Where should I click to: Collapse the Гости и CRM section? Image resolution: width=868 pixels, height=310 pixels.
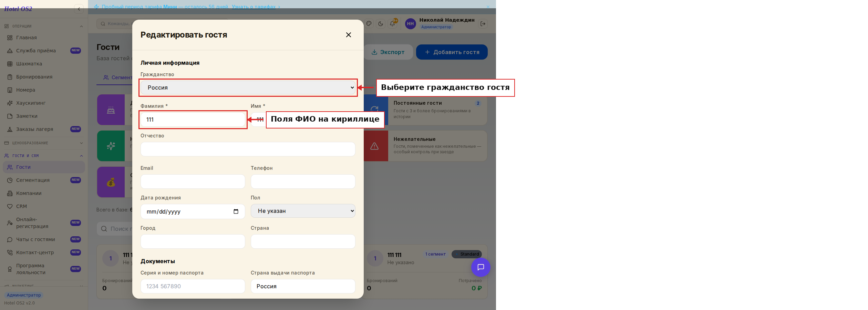[x=44, y=156]
